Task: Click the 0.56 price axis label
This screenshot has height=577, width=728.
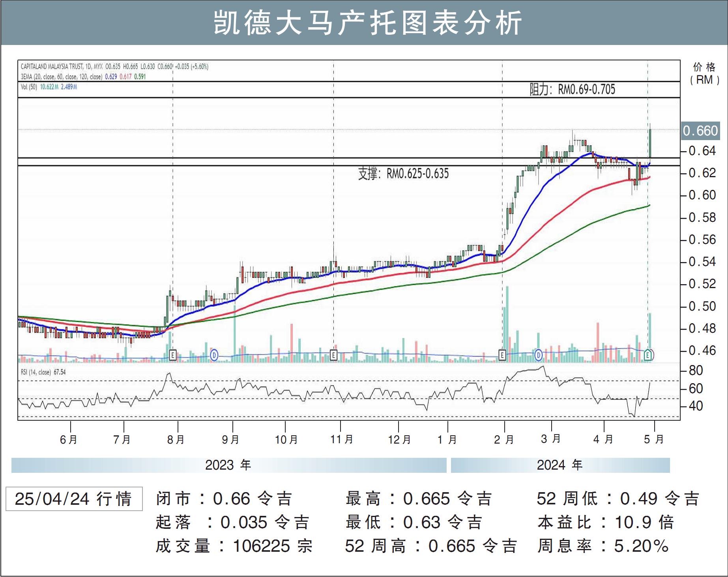Action: coord(702,240)
